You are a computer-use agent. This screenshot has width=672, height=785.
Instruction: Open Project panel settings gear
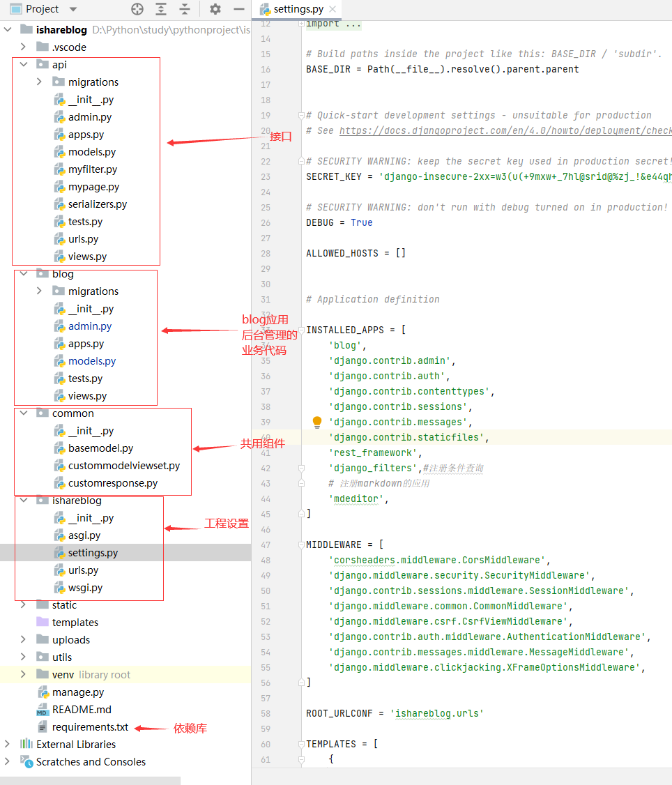tap(215, 9)
